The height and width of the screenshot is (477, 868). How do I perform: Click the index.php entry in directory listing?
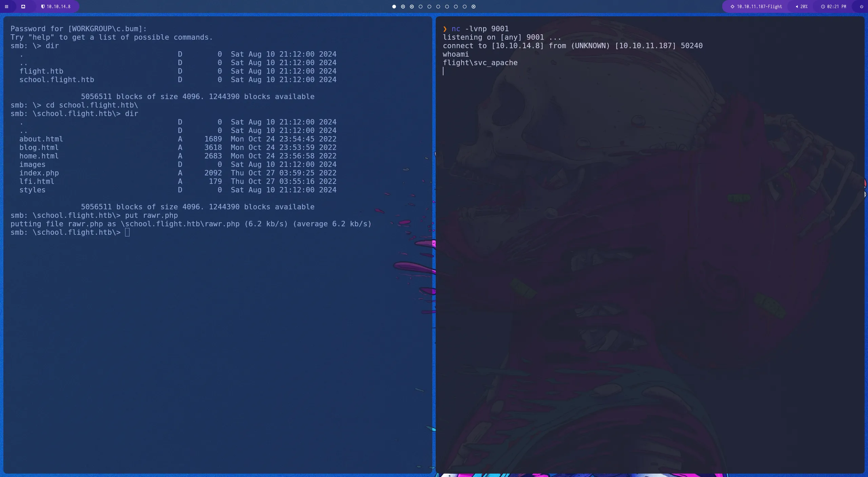pyautogui.click(x=39, y=173)
